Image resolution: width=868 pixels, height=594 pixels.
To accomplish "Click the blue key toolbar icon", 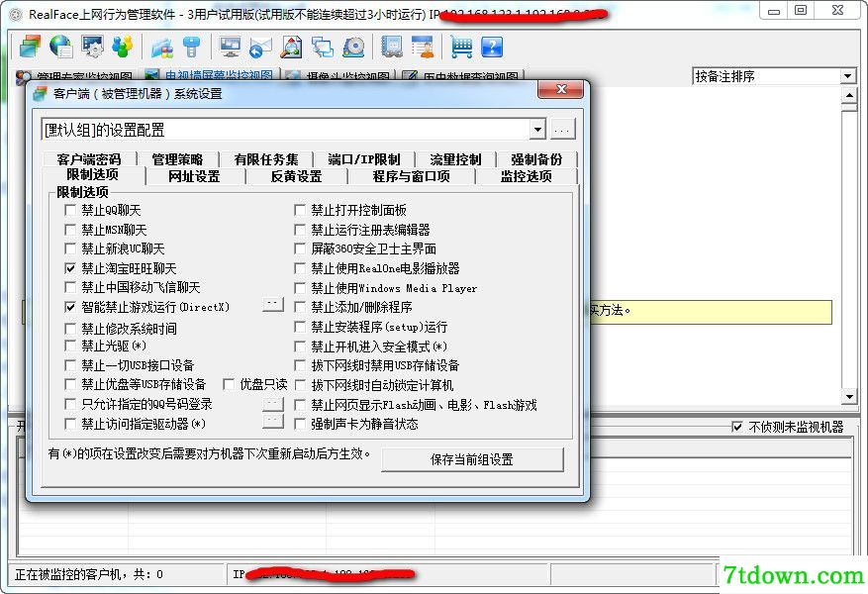I will pyautogui.click(x=192, y=47).
